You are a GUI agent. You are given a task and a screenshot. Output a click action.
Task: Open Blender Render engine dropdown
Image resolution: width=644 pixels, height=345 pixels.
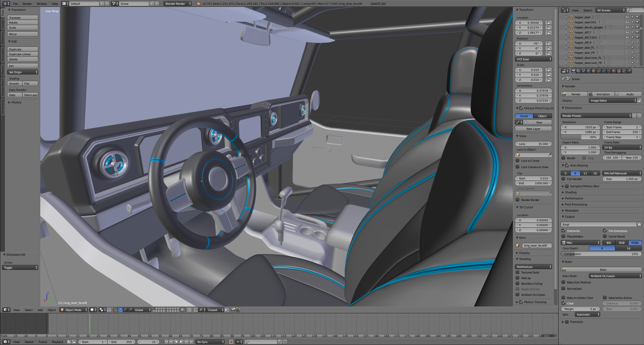(177, 4)
